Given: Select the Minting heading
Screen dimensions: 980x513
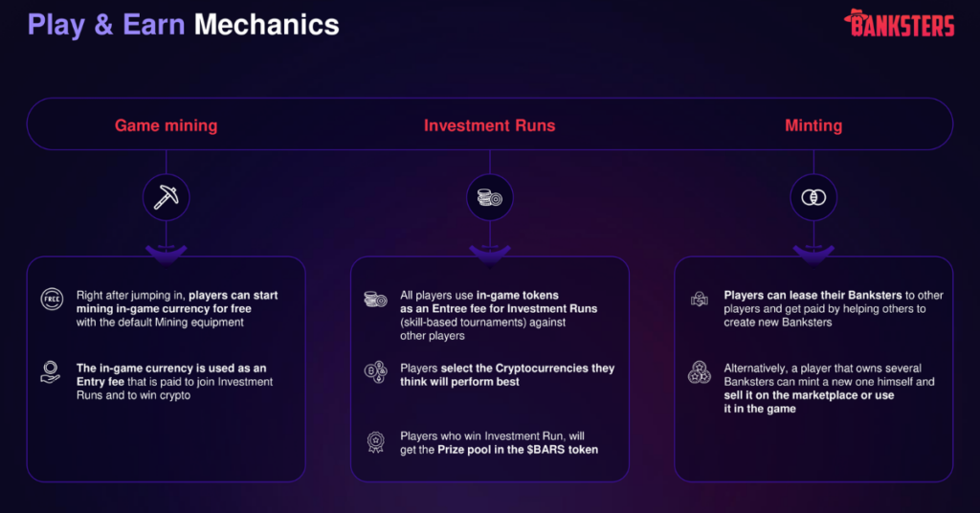Looking at the screenshot, I should [x=813, y=125].
